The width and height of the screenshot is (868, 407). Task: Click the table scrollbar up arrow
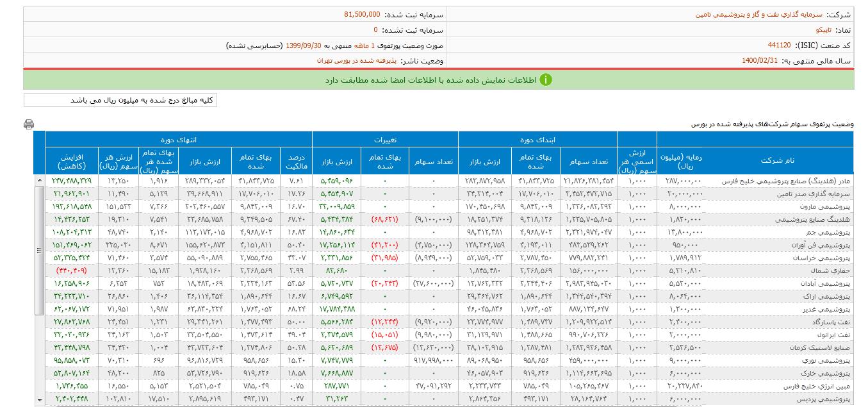click(39, 181)
